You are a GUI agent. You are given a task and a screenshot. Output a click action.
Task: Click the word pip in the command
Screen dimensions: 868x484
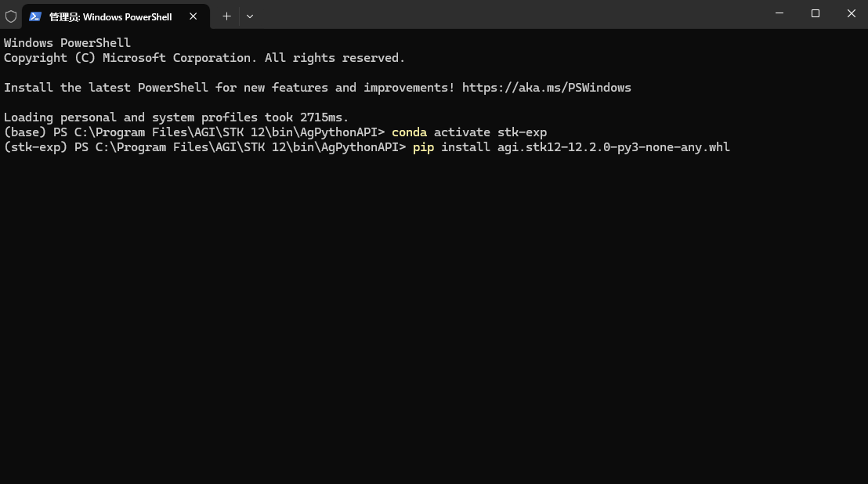(423, 147)
